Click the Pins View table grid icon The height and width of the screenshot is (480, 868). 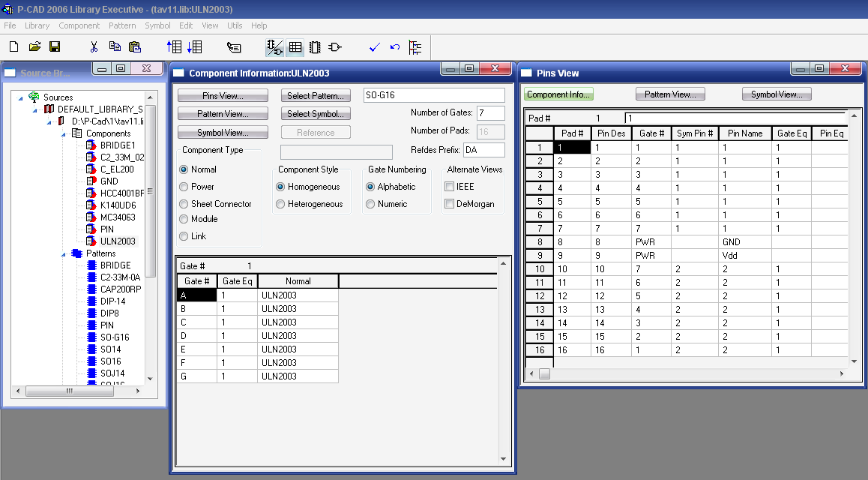pos(295,47)
